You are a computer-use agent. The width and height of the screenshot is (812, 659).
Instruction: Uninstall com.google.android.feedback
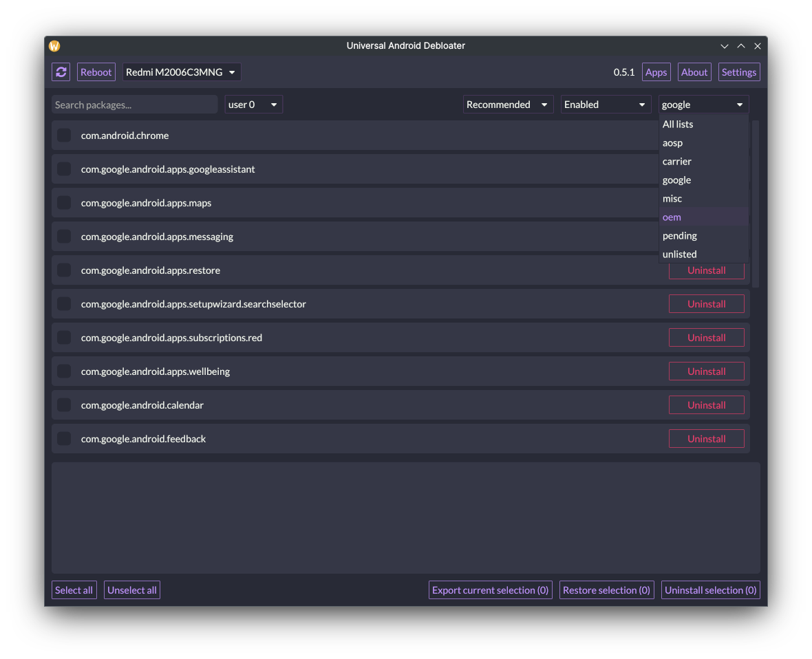(706, 438)
